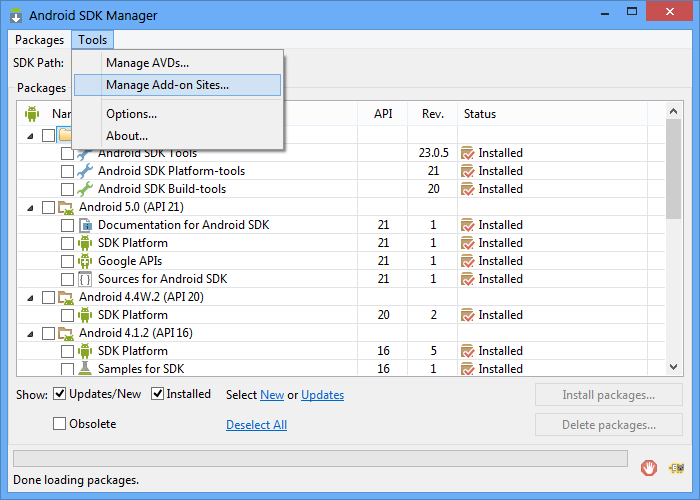Image resolution: width=700 pixels, height=500 pixels.
Task: Click the red stop hand icon
Action: pos(649,468)
